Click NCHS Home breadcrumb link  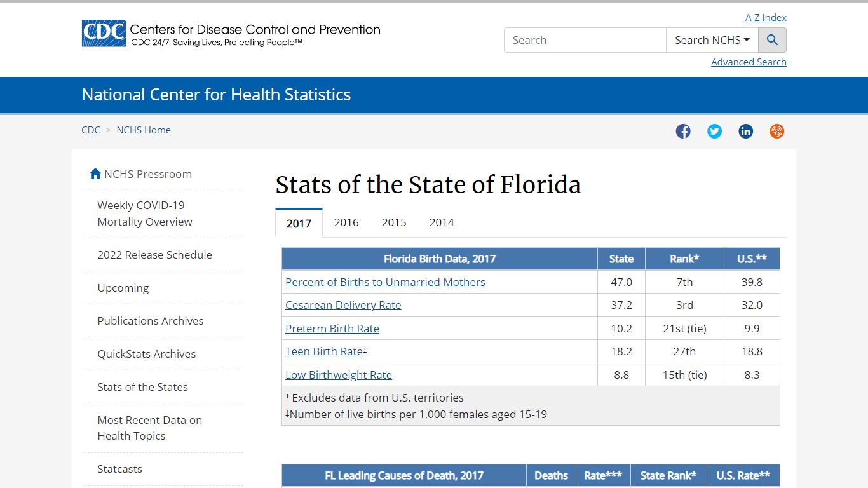[144, 130]
